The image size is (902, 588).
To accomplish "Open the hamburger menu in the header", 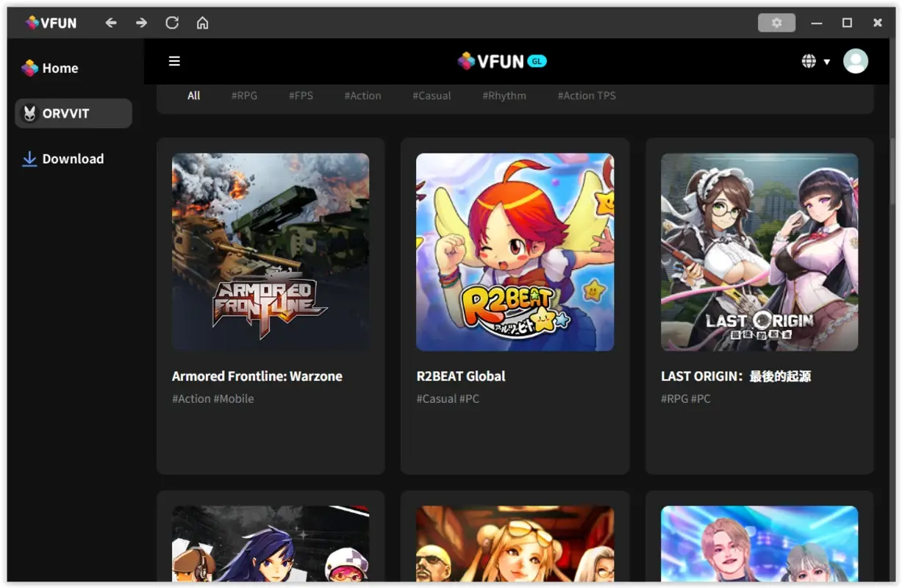I will pyautogui.click(x=174, y=61).
